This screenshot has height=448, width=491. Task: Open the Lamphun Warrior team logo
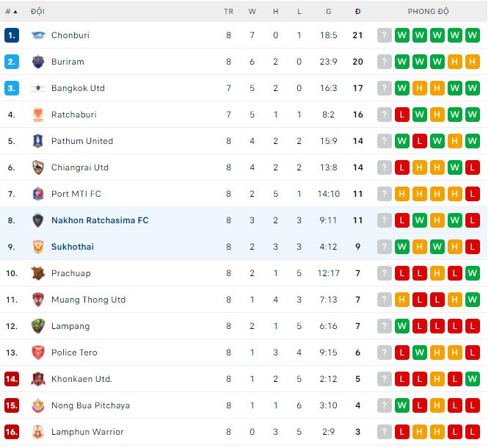38,432
